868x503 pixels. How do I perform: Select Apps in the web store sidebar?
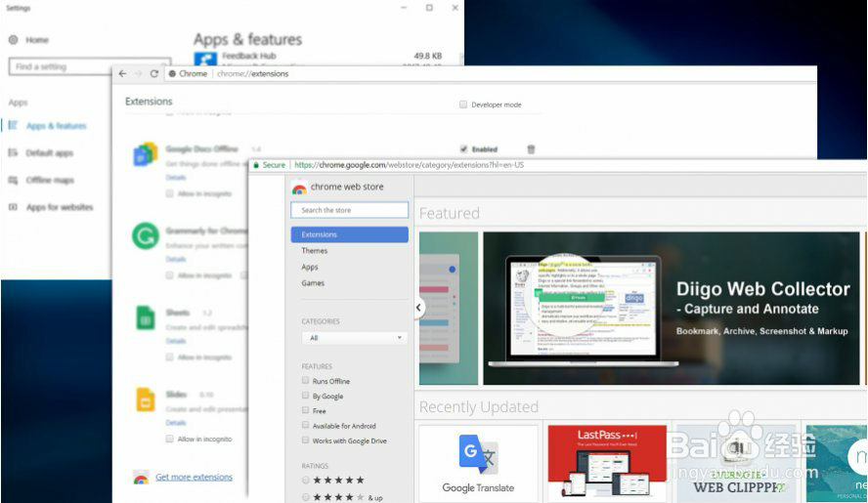tap(310, 267)
